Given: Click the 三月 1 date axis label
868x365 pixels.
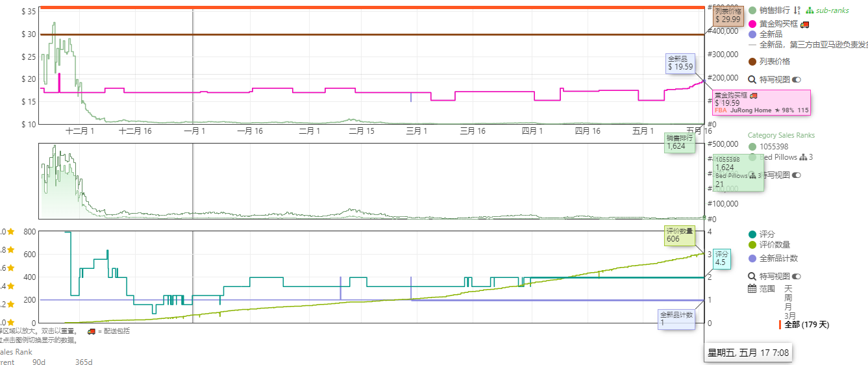Looking at the screenshot, I should click(x=416, y=131).
